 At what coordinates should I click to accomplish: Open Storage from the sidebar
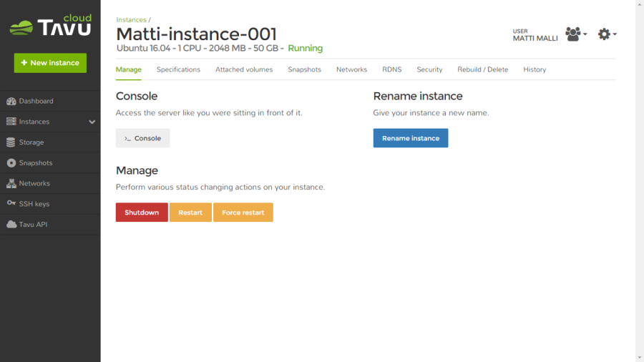50,142
